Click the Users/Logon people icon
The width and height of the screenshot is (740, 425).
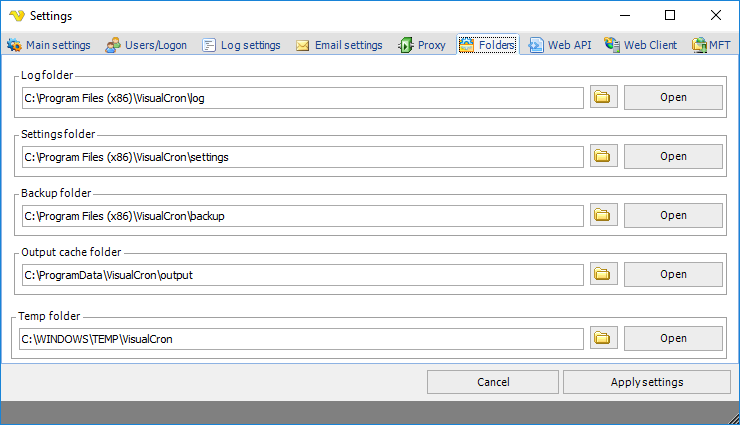[113, 45]
